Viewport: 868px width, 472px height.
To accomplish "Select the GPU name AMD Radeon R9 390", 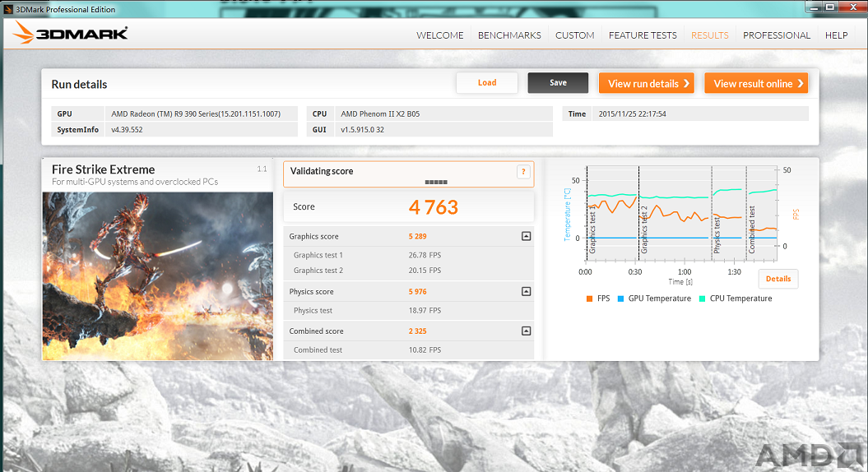I will click(x=196, y=114).
